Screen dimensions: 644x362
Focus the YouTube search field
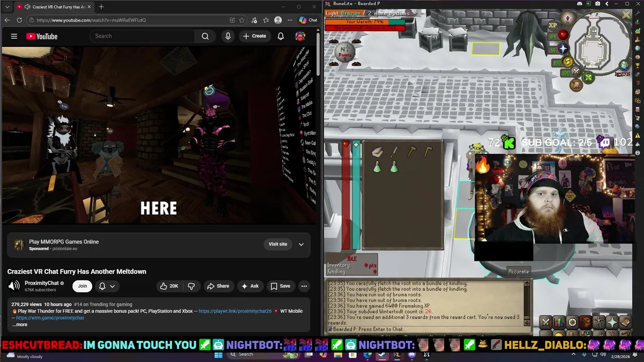click(x=142, y=36)
